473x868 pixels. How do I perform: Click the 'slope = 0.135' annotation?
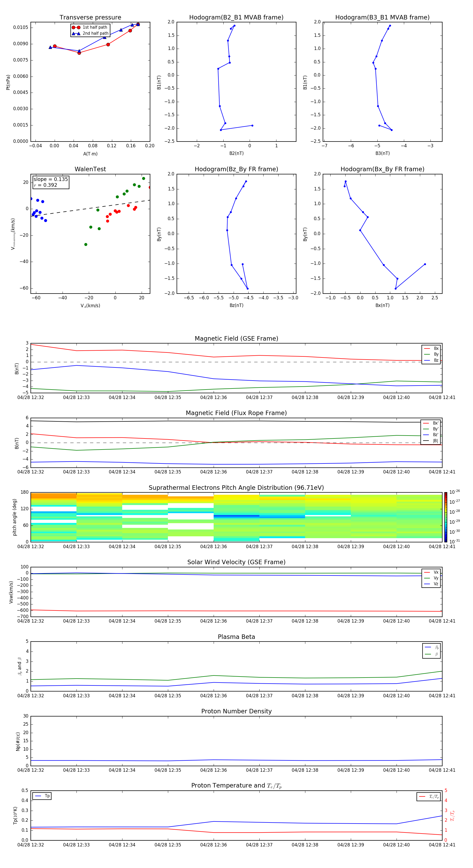pos(51,179)
